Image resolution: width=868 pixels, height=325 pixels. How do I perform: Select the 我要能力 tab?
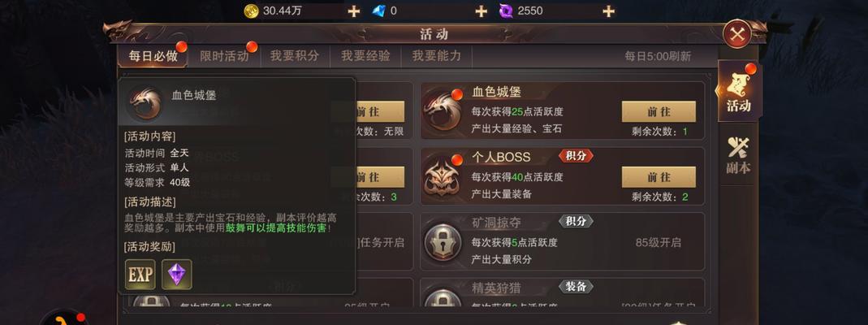(x=436, y=56)
